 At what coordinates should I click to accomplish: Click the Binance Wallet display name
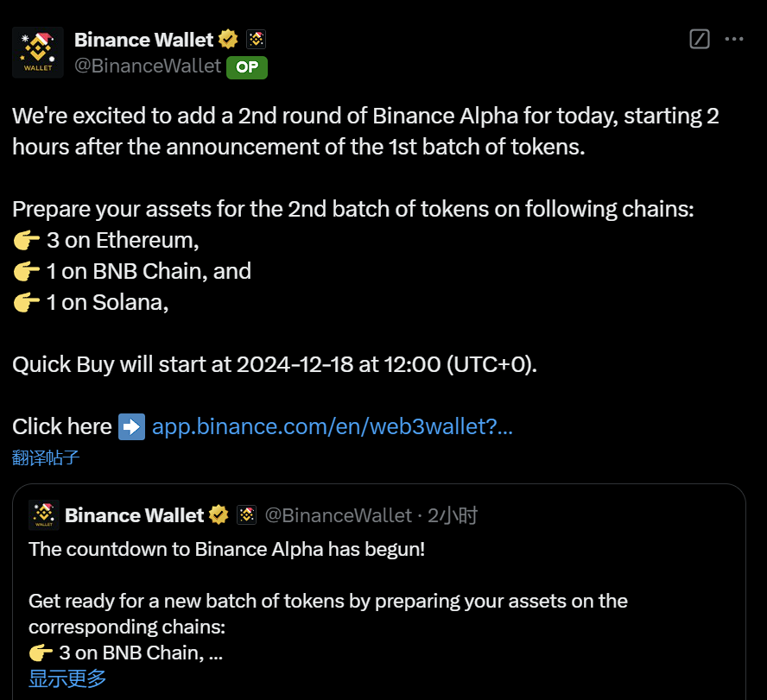[143, 39]
